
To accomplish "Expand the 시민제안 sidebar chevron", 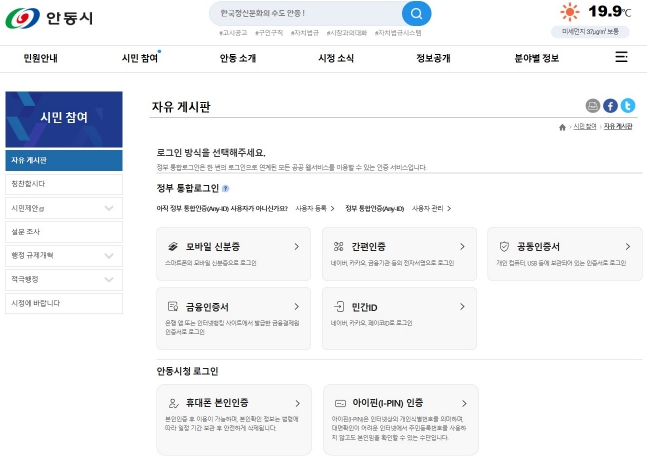I will [109, 208].
